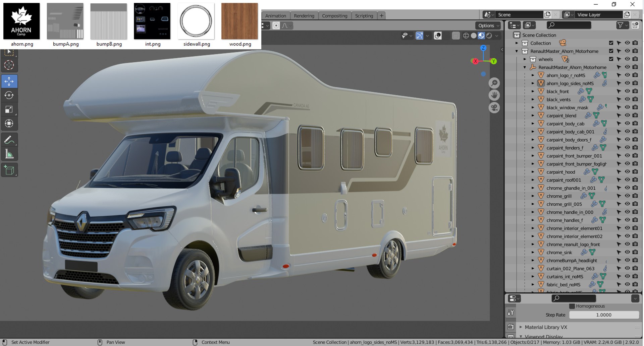
Task: Select ahorn_logo_sides_noMS in outliner
Action: pos(570,83)
